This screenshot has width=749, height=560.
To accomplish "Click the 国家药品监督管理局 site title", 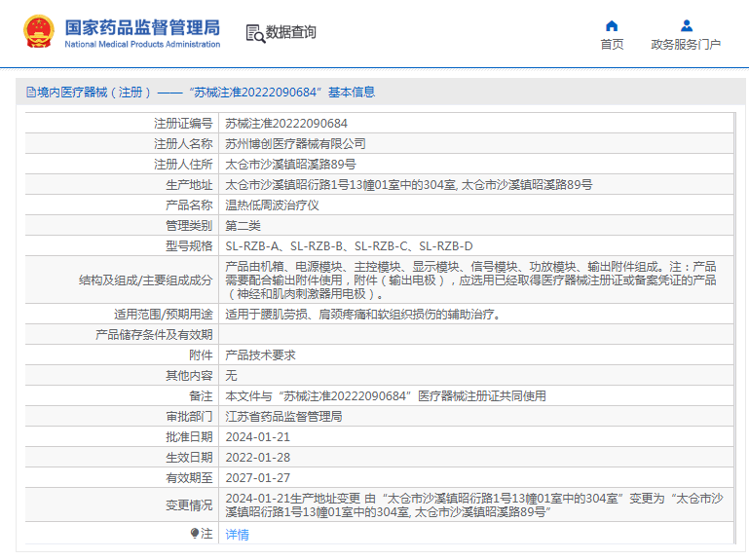I will tap(142, 27).
